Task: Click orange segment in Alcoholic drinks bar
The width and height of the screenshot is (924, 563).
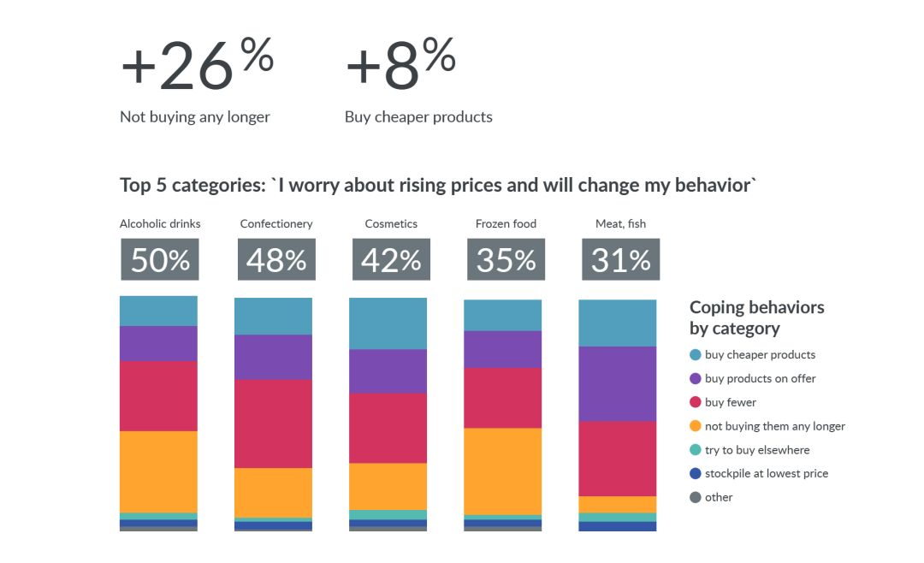Action: [x=159, y=471]
